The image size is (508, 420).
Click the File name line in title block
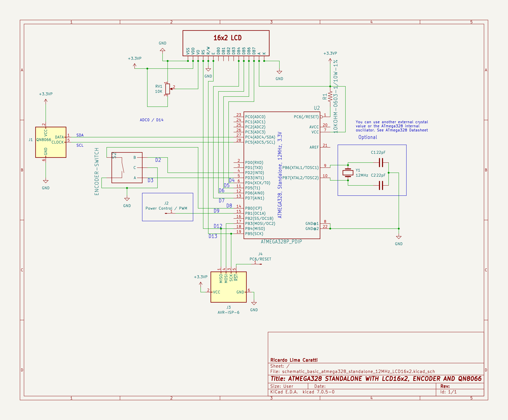[352, 371]
